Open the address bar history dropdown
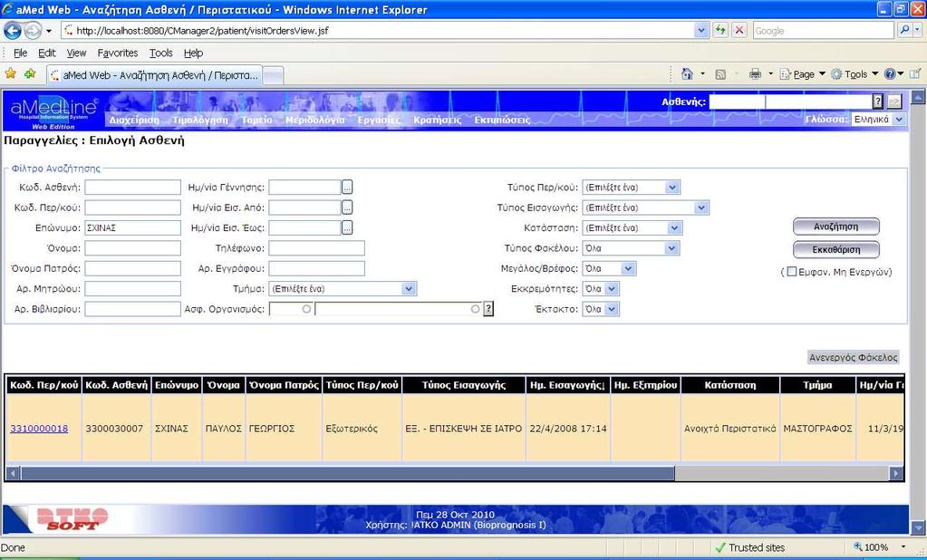This screenshot has width=927, height=560. click(x=701, y=30)
